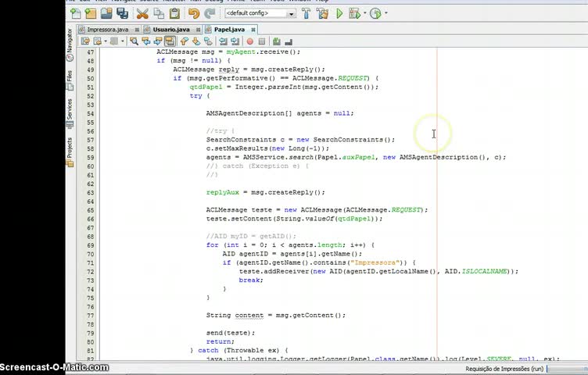Click the Save All icon
Image resolution: width=588 pixels, height=375 pixels.
[x=122, y=13]
